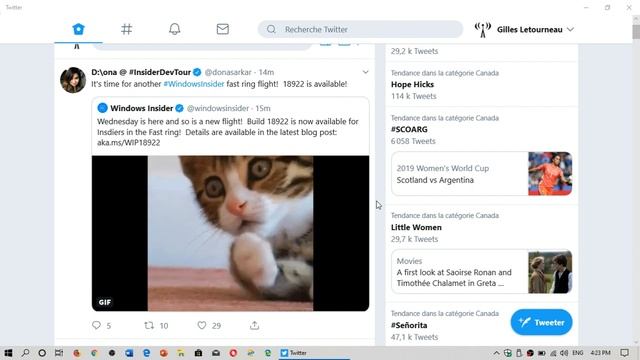Viewport: 640px width, 360px height.
Task: Show hidden system tray icons
Action: [496, 353]
